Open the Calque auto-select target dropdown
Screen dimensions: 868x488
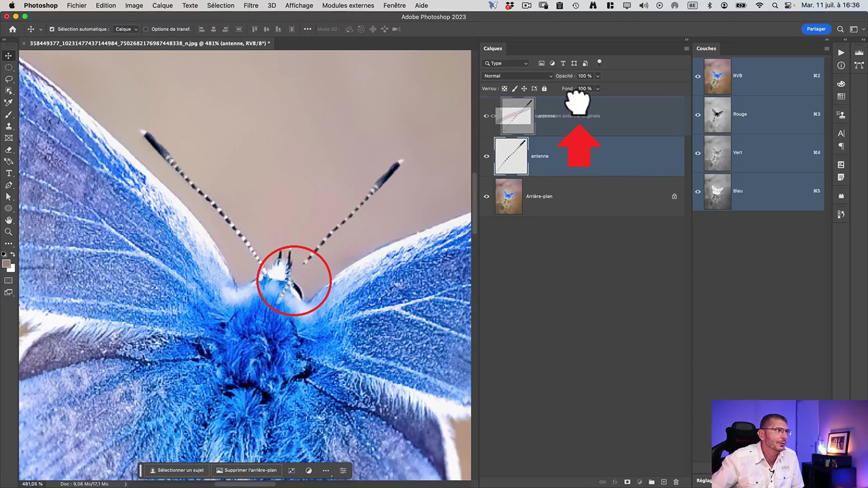click(126, 29)
